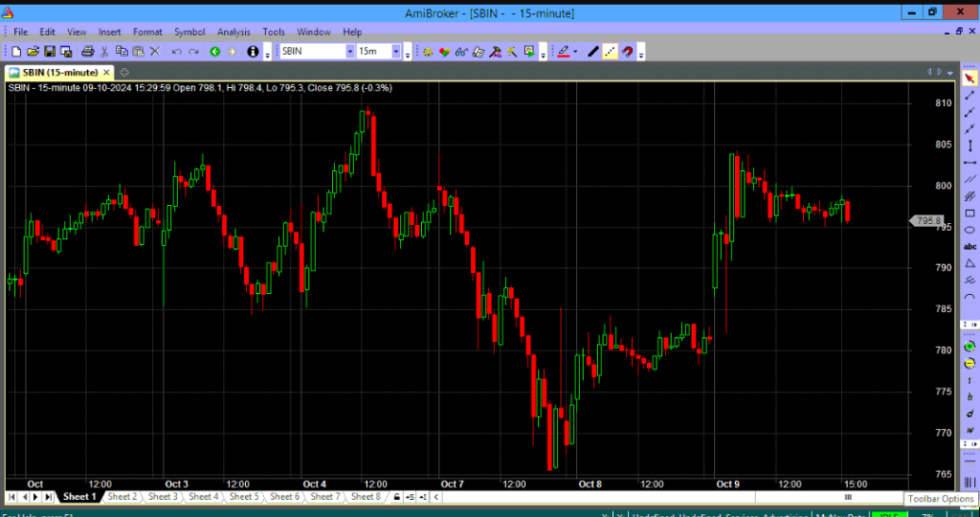Click the magic wand toolbar icon
This screenshot has height=517, width=980.
(512, 52)
